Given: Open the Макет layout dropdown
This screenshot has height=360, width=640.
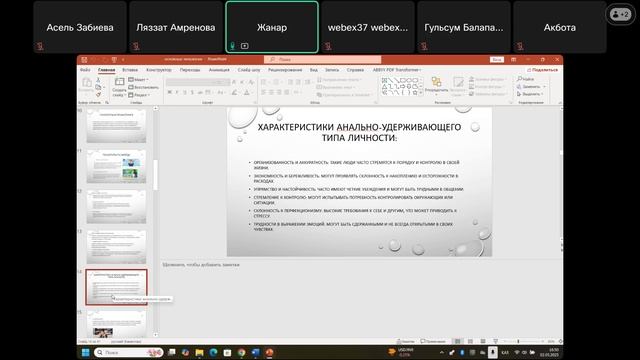Looking at the screenshot, I should (138, 80).
